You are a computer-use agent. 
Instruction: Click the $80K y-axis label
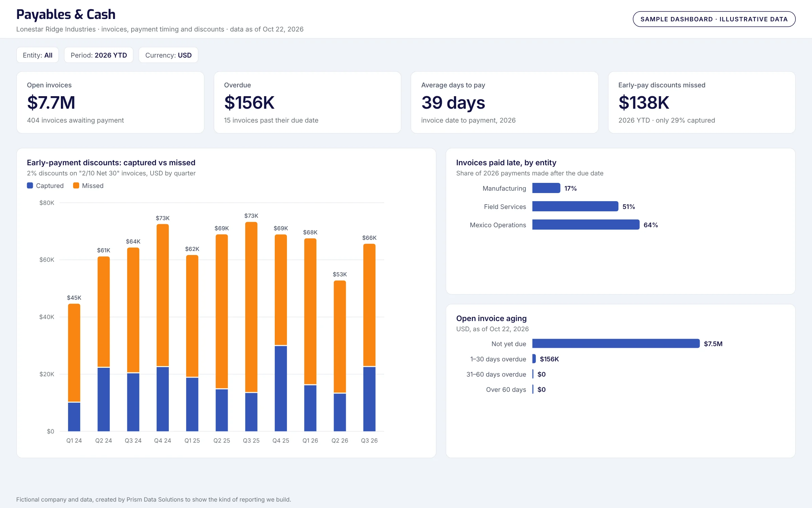click(x=47, y=203)
